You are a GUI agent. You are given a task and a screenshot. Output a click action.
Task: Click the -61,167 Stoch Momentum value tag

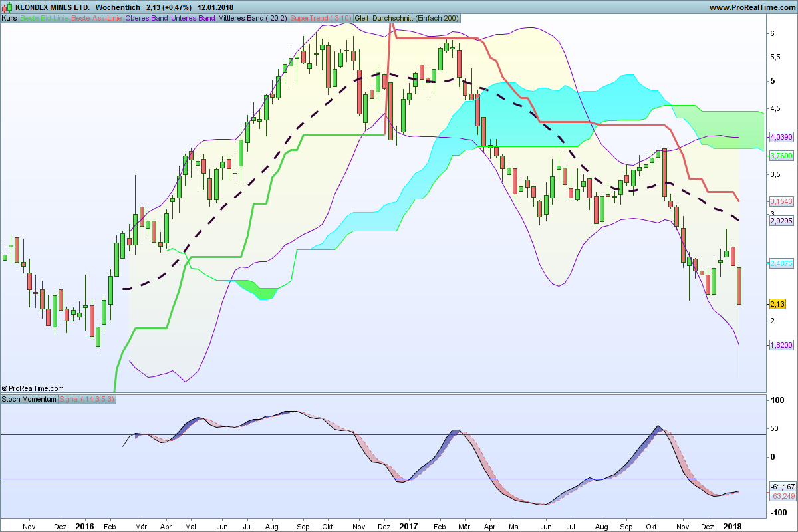(x=782, y=487)
